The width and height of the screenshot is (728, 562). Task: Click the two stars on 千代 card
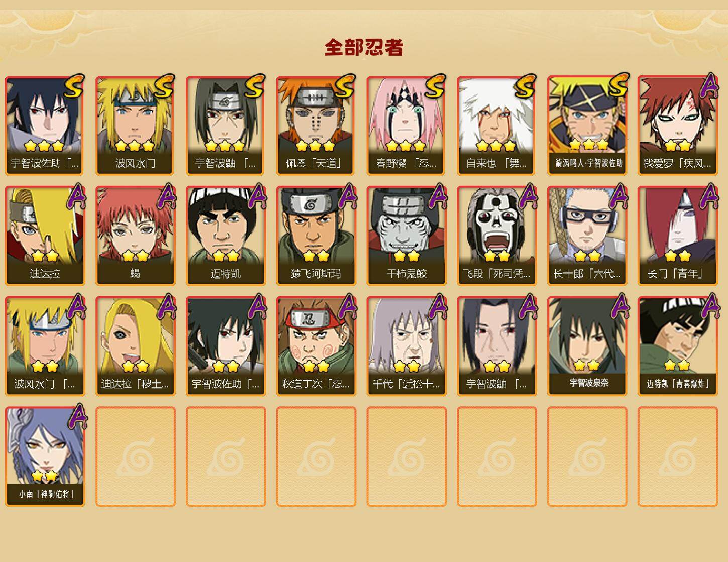pos(406,367)
